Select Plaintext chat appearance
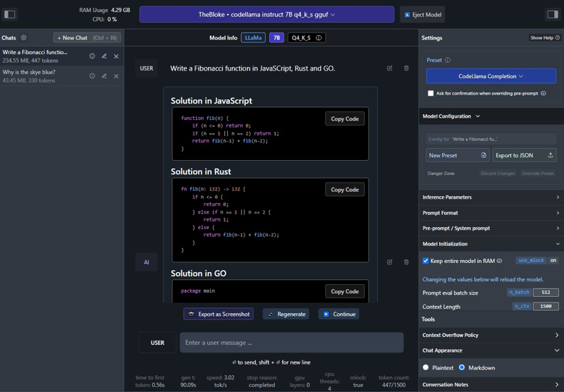This screenshot has width=564, height=392. click(x=426, y=367)
